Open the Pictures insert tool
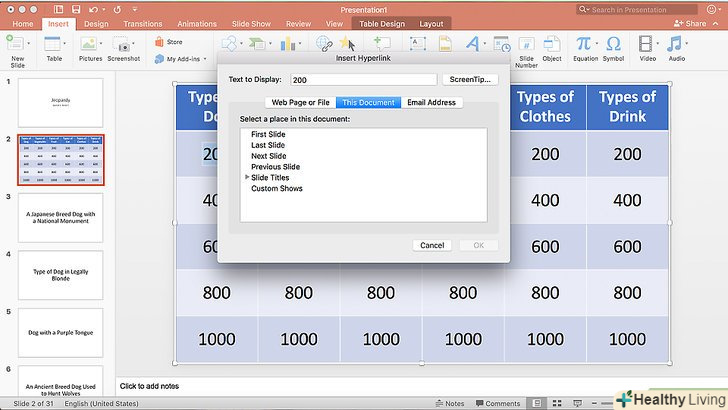 (x=91, y=44)
